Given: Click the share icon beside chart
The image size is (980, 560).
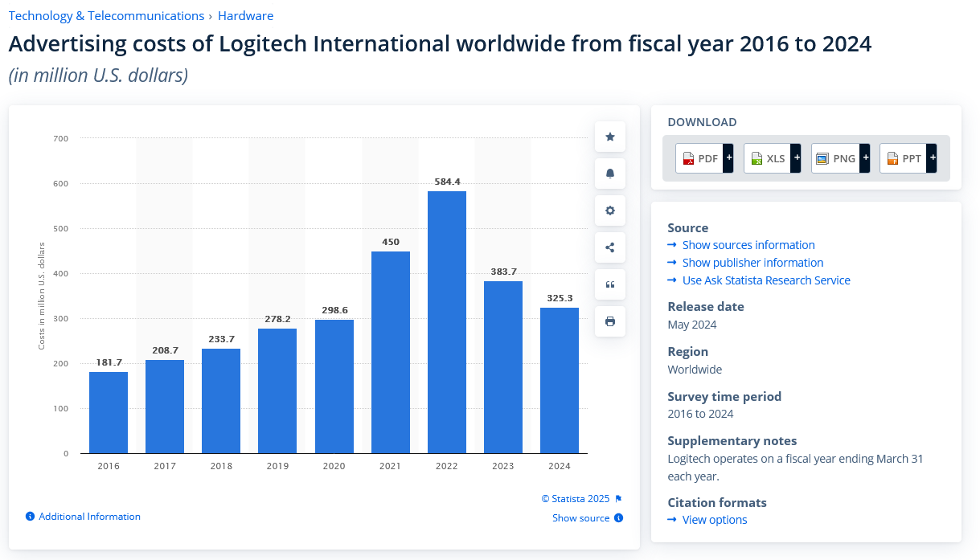Looking at the screenshot, I should pyautogui.click(x=610, y=247).
